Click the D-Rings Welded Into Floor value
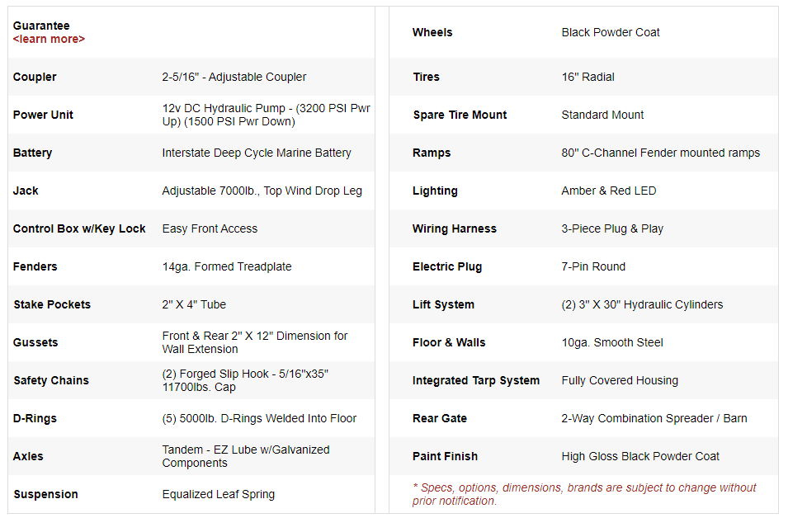The height and width of the screenshot is (532, 788). tap(259, 418)
